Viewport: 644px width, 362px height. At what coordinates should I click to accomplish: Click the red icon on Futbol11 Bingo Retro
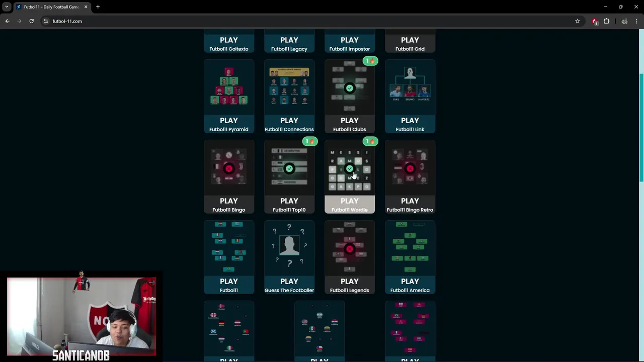[410, 168]
